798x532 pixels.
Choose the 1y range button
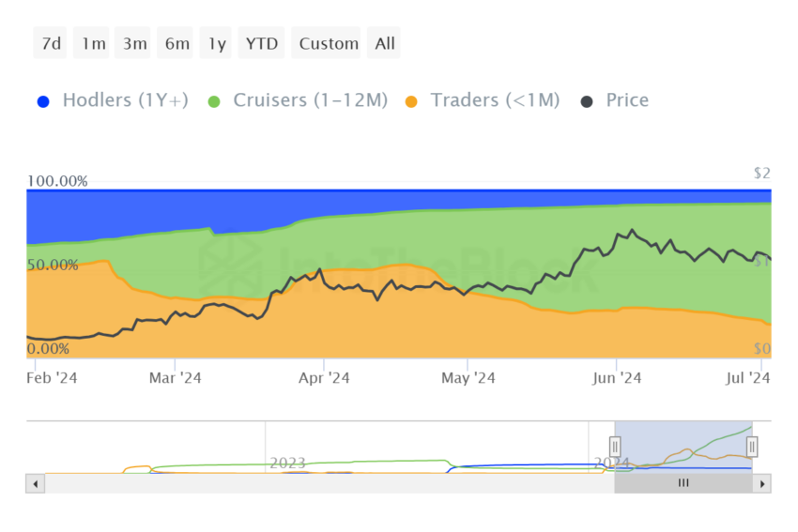[x=216, y=43]
